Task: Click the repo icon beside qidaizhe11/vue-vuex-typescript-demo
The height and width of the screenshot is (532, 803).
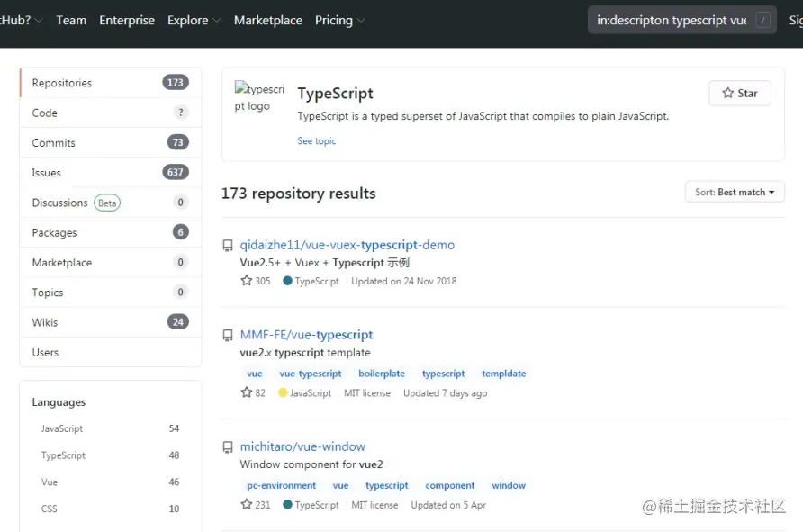Action: pos(229,246)
